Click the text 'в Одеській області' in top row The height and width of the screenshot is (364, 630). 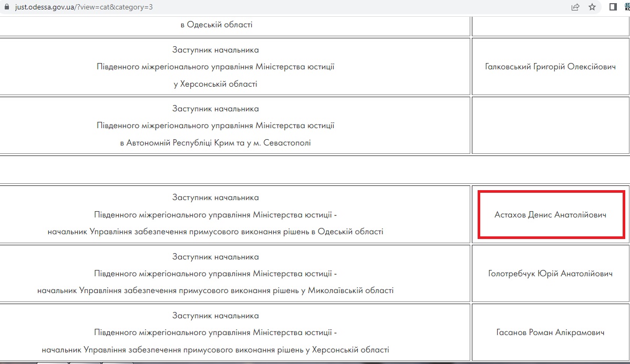(x=216, y=25)
